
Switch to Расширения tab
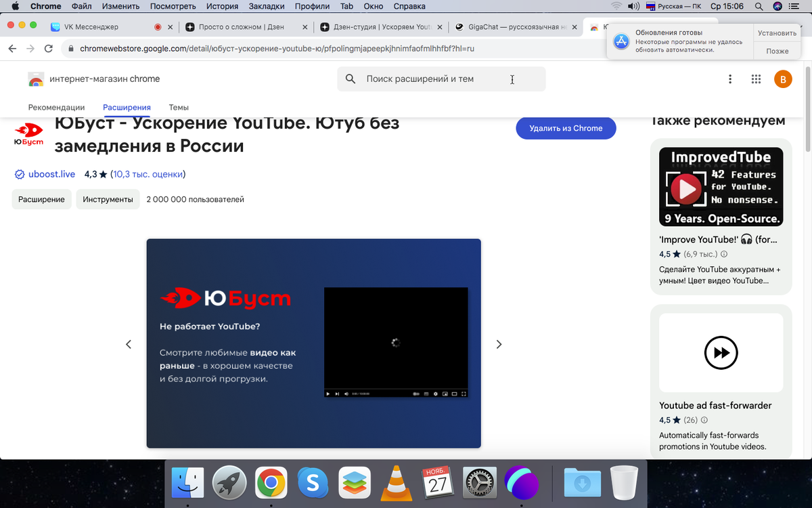(127, 107)
